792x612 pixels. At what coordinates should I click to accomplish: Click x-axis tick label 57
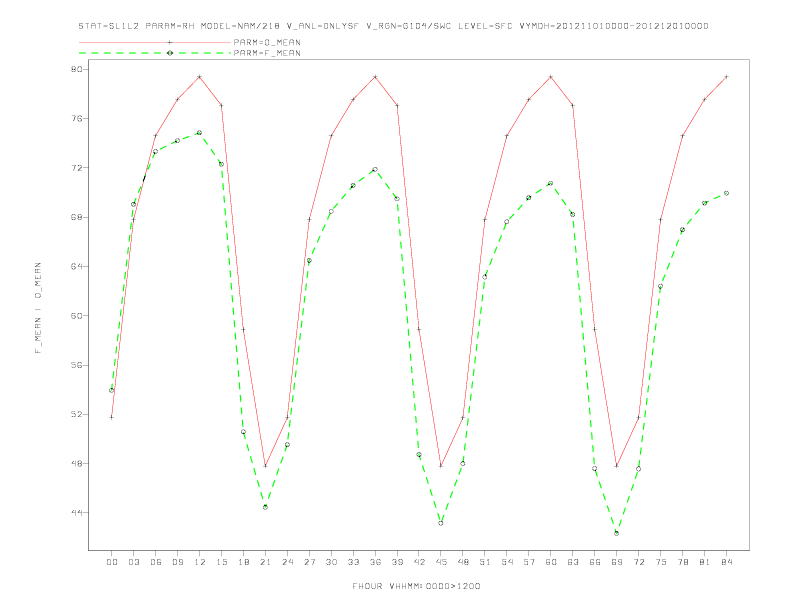[529, 562]
